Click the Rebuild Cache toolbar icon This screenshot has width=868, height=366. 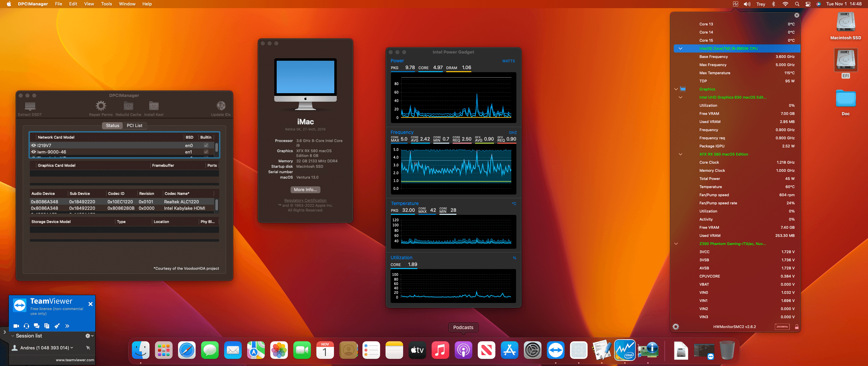click(x=128, y=106)
